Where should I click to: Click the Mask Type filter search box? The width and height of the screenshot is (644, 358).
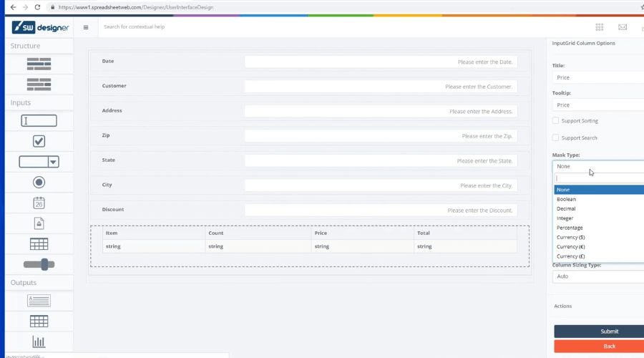tap(599, 178)
